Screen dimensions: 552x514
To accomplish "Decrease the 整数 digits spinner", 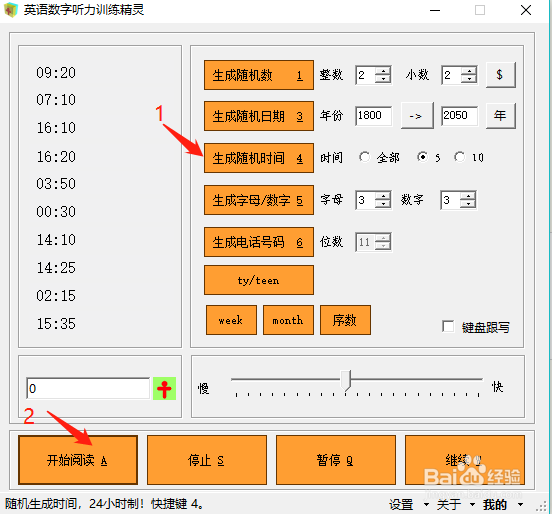I will (383, 79).
